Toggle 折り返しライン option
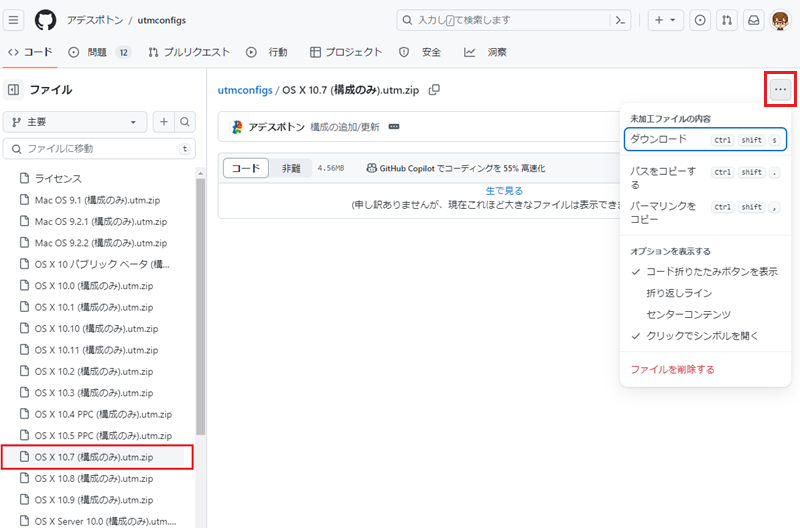The height and width of the screenshot is (528, 800). point(705,293)
